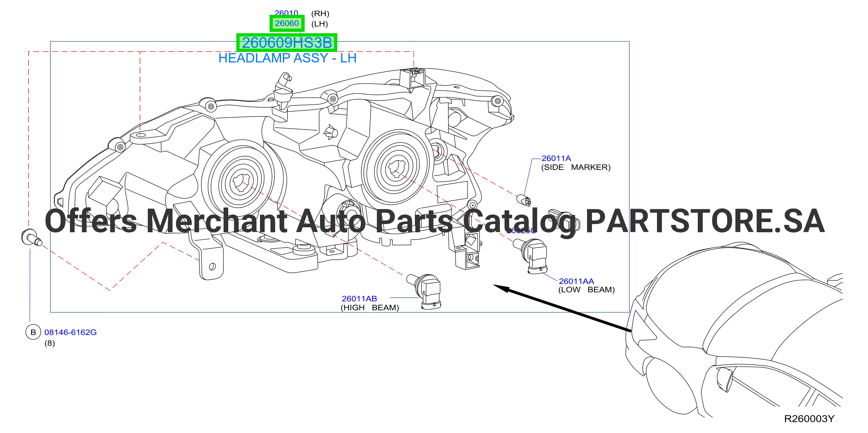This screenshot has height=433, width=868.
Task: Select highlighted part number 26060
Action: 287,23
